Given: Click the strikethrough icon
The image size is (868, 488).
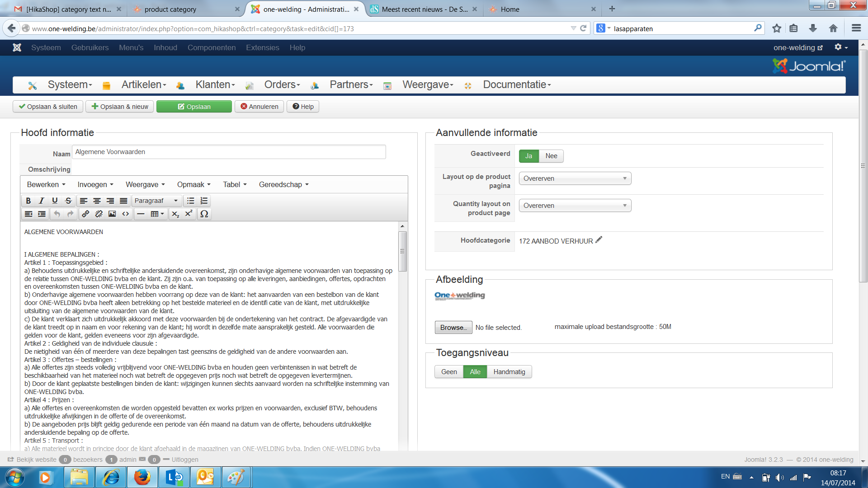Looking at the screenshot, I should pos(68,201).
